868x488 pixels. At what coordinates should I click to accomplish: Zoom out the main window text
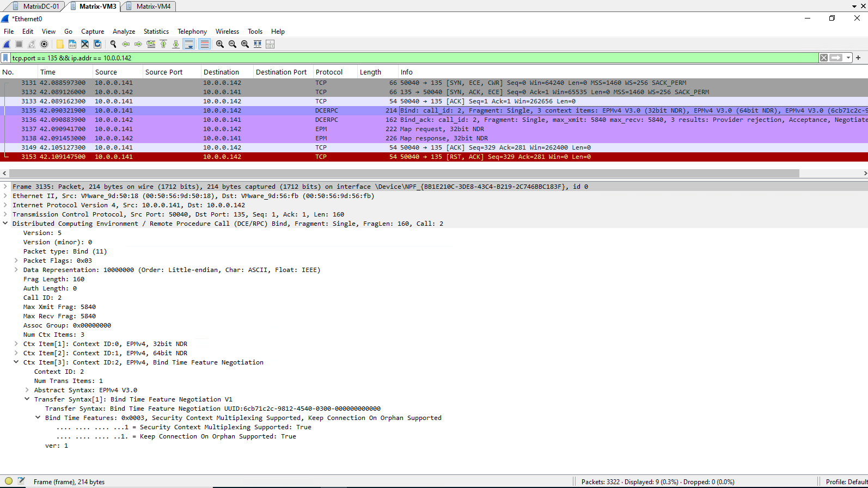click(233, 44)
